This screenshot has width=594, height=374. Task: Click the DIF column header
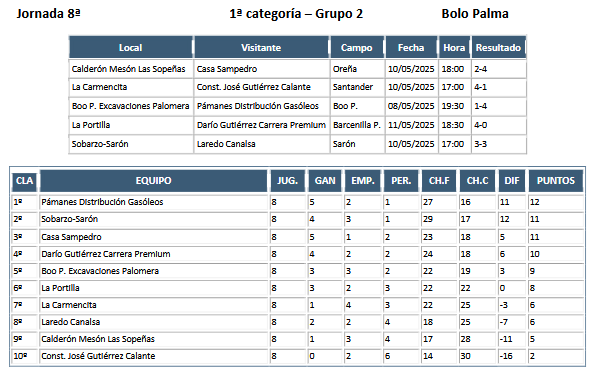tap(511, 181)
